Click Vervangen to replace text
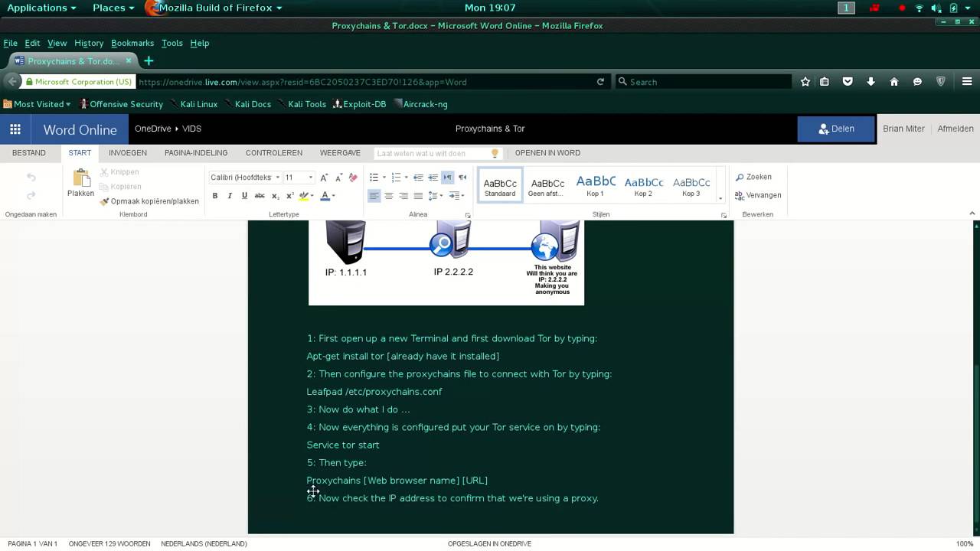The width and height of the screenshot is (980, 551). pos(758,195)
